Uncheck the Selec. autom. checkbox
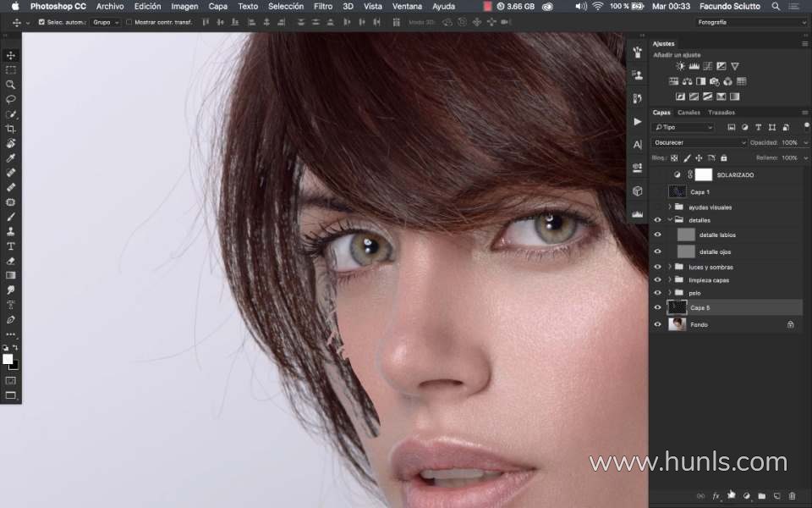The width and height of the screenshot is (812, 508). pyautogui.click(x=41, y=22)
